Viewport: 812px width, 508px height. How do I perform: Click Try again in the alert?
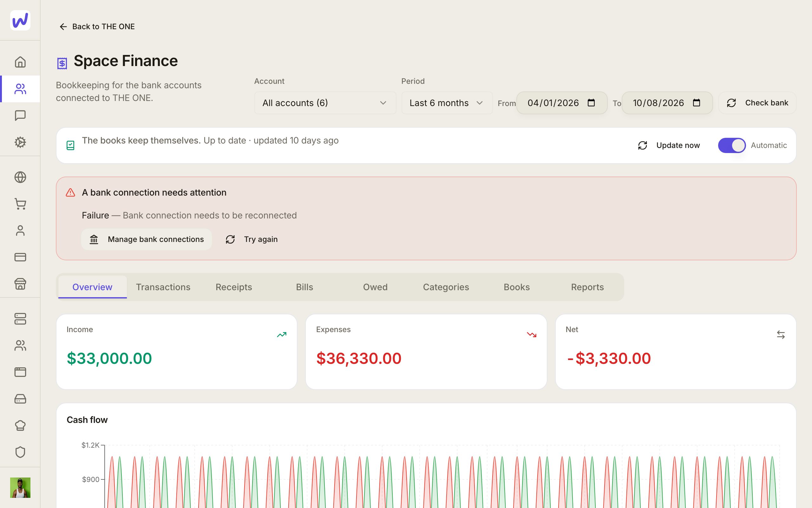point(252,239)
